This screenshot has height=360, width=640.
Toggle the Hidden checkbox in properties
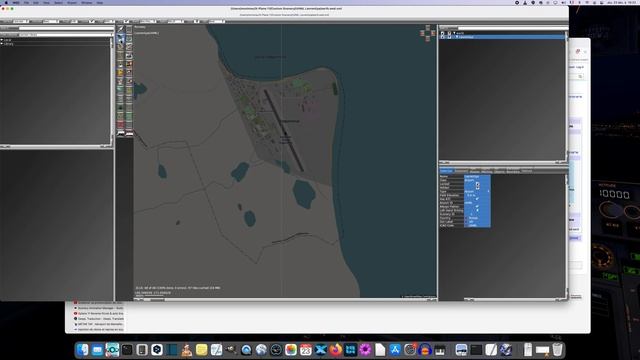pyautogui.click(x=478, y=188)
